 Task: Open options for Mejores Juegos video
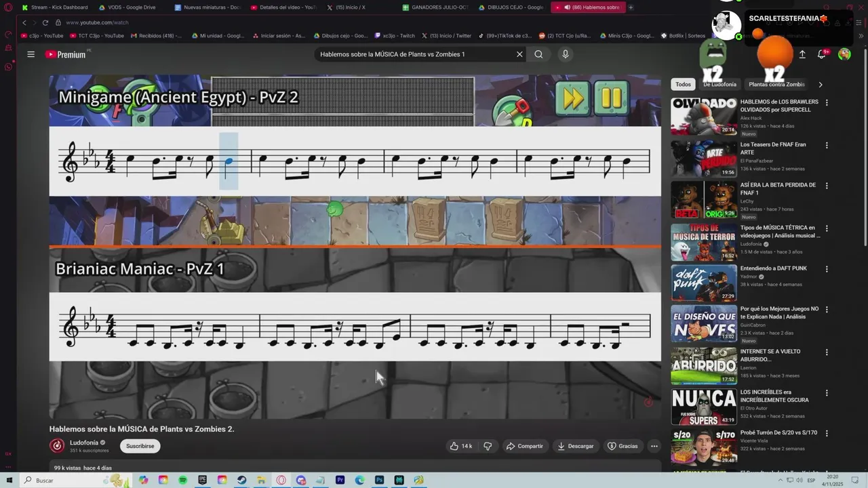coord(827,310)
